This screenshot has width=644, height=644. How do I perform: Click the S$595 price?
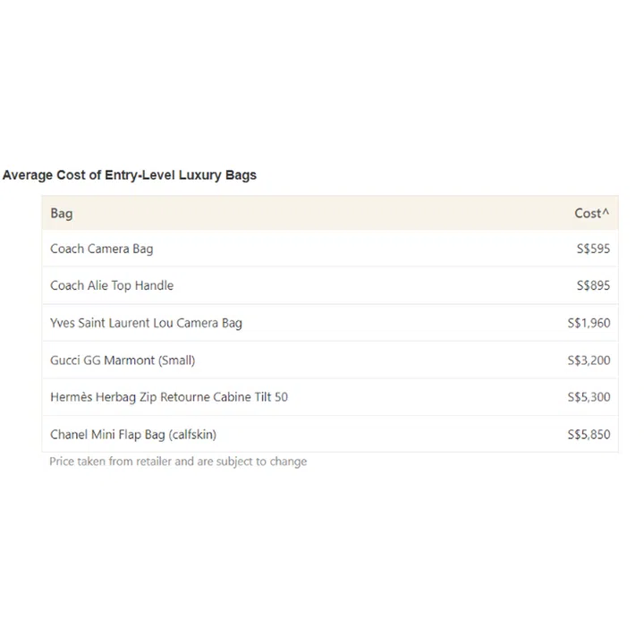pos(593,249)
